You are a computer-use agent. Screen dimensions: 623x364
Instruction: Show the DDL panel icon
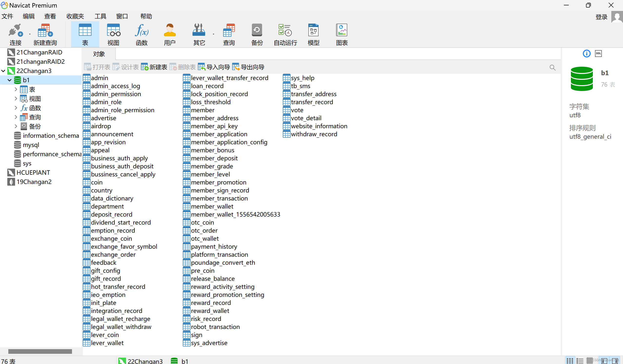tap(598, 53)
